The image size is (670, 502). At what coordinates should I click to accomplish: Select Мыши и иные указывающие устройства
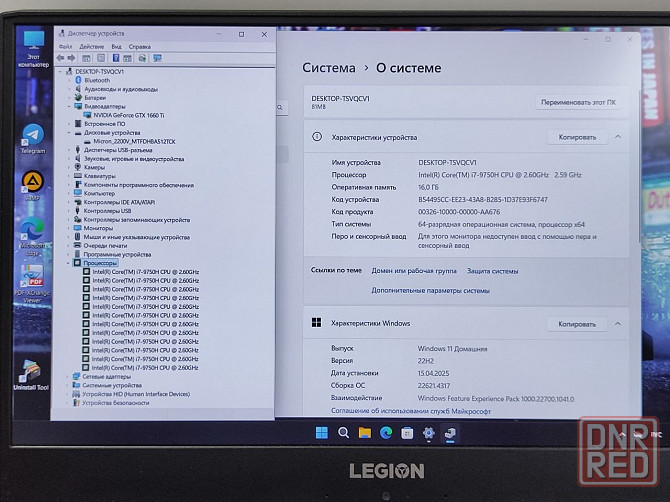point(136,237)
